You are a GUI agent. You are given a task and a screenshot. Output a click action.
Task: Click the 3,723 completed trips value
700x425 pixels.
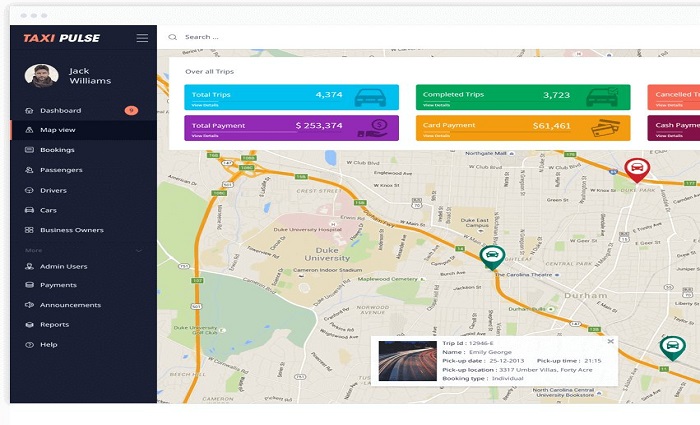pos(556,95)
